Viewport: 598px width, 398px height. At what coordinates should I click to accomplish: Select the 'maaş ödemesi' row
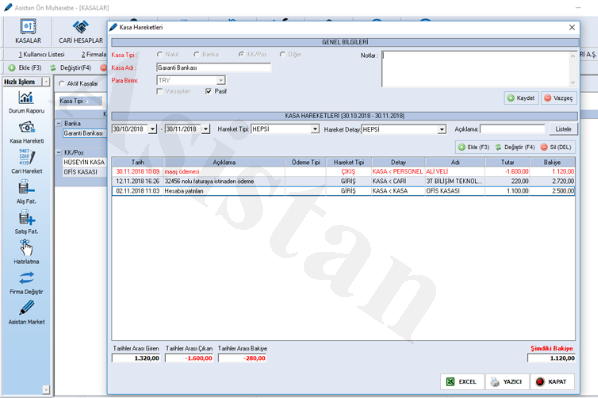point(343,172)
